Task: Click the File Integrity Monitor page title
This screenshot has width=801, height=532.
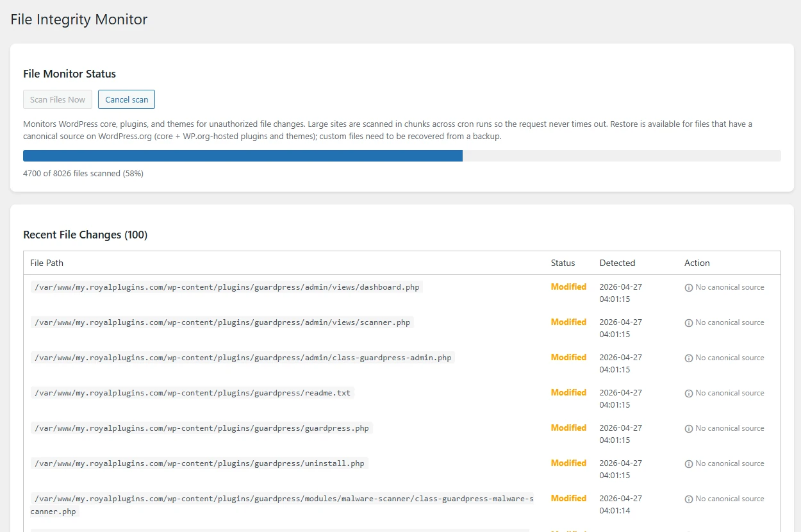Action: [79, 20]
